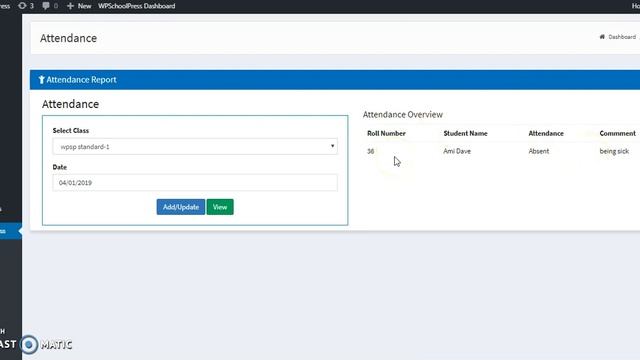Click the Attendance column header in overview
The image size is (640, 360).
pos(546,133)
